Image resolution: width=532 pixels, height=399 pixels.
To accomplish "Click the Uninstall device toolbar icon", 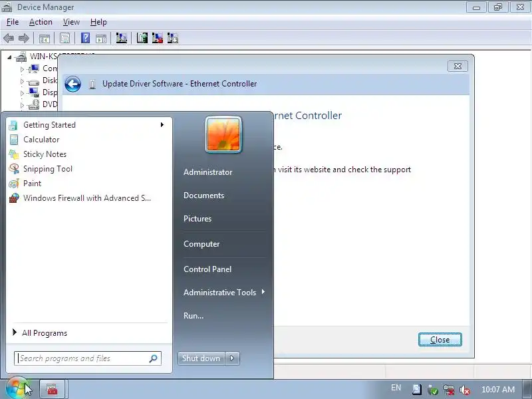I will pyautogui.click(x=158, y=38).
